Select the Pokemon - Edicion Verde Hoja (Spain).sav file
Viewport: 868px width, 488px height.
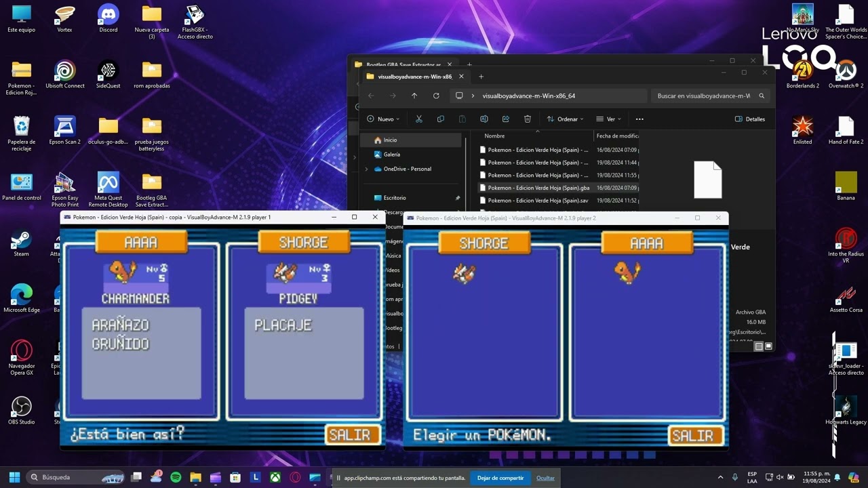(558, 201)
